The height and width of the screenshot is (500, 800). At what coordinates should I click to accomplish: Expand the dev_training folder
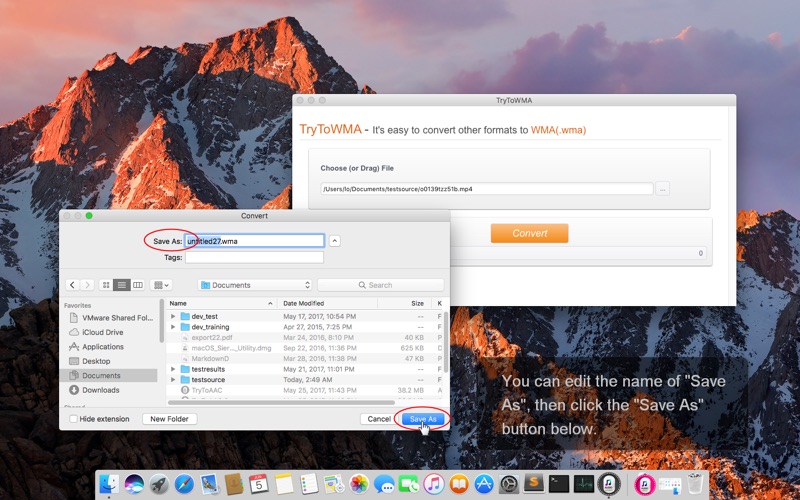pos(173,327)
